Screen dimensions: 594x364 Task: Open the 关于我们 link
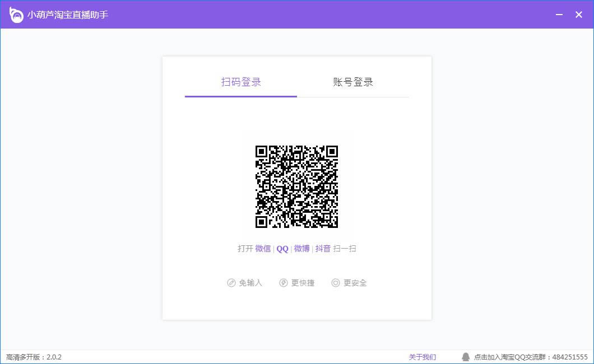tap(423, 357)
